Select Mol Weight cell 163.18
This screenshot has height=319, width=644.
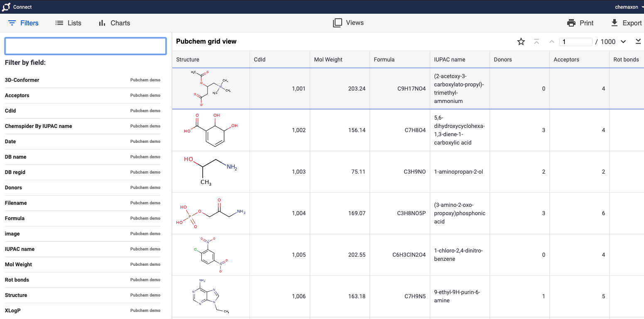(340, 296)
